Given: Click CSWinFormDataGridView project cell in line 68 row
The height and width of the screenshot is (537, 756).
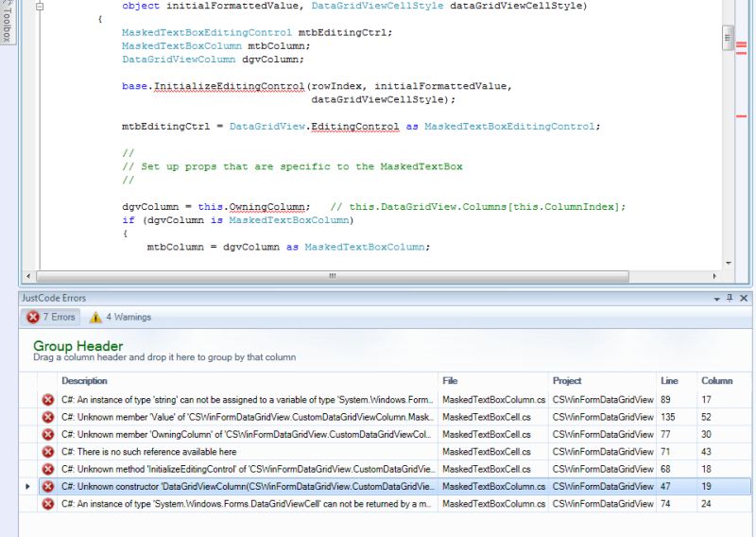Looking at the screenshot, I should pos(602,469).
